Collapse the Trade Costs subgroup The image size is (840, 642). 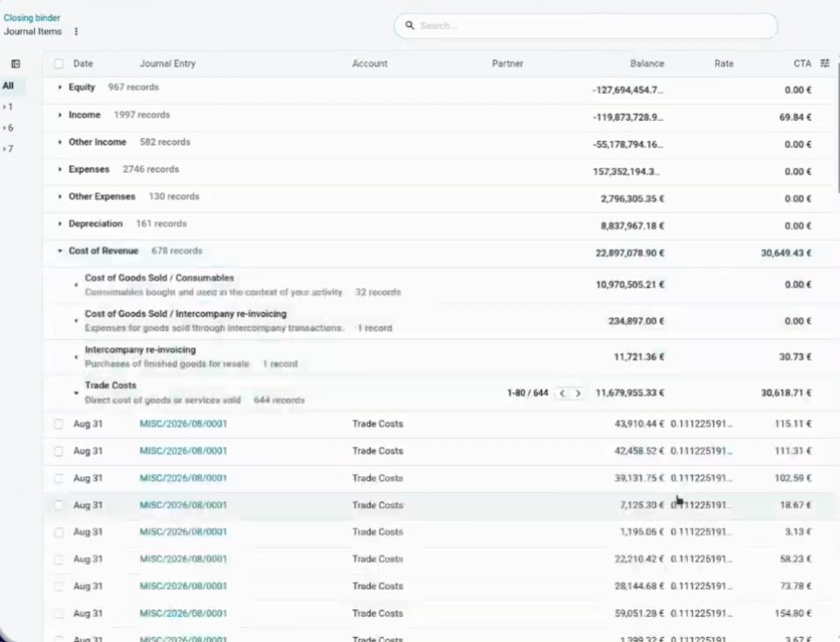[x=75, y=393]
